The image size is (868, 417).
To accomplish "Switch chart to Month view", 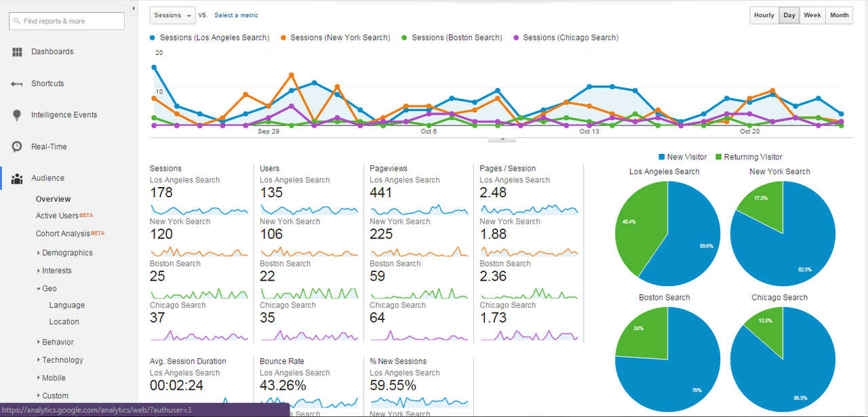I will point(839,15).
